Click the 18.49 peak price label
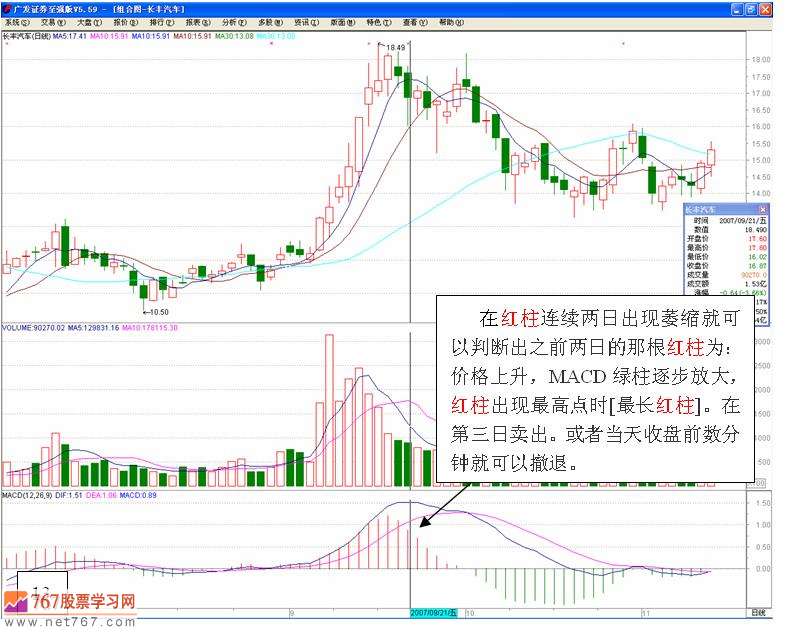 396,47
